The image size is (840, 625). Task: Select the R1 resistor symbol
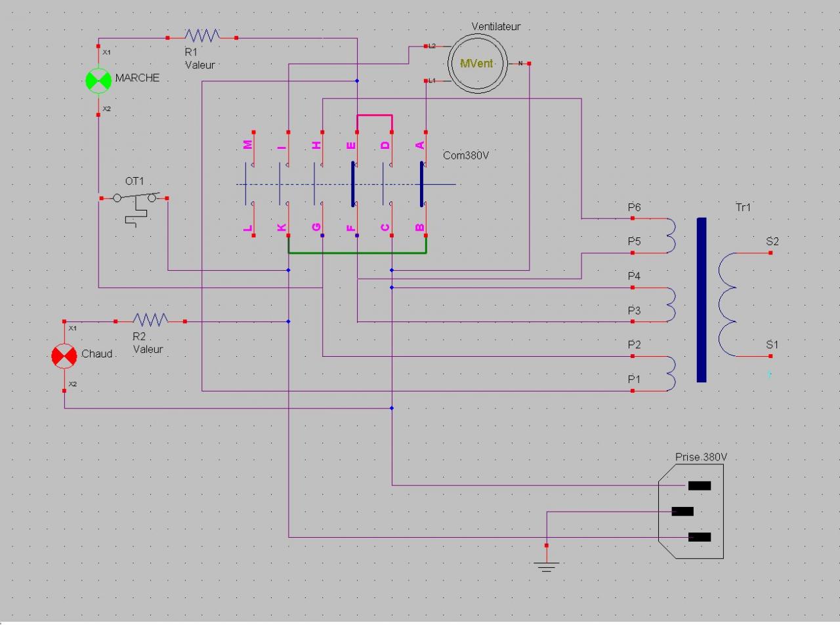pyautogui.click(x=202, y=36)
